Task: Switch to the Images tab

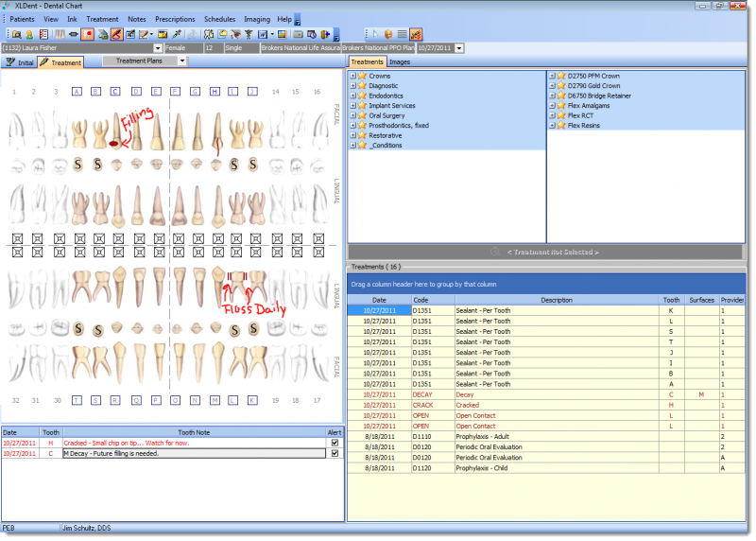Action: pyautogui.click(x=400, y=61)
